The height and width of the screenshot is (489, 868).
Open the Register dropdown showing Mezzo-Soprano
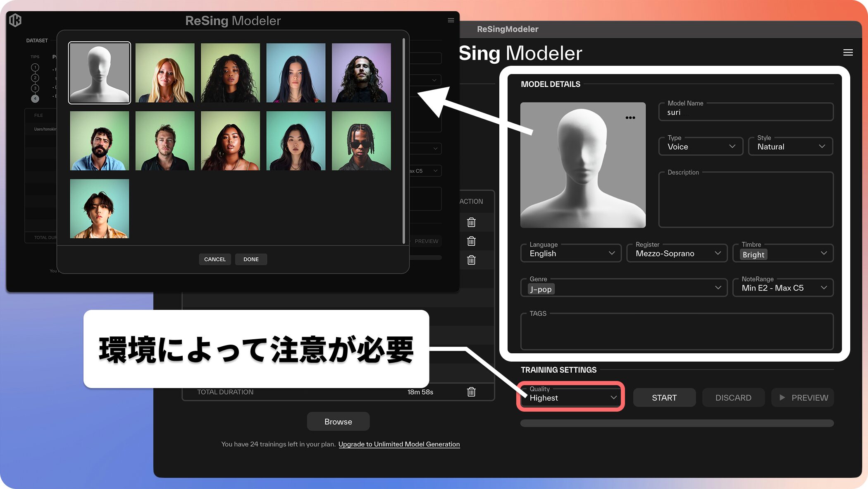[x=677, y=253]
